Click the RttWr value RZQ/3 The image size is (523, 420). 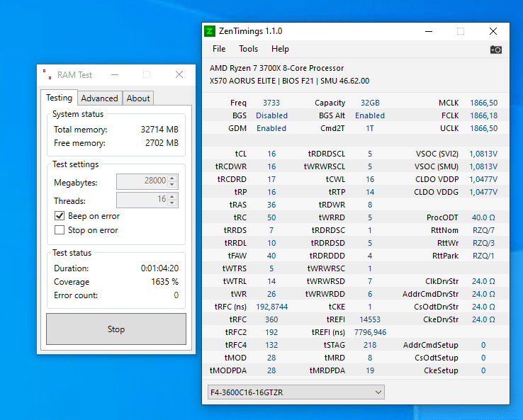[x=483, y=243]
